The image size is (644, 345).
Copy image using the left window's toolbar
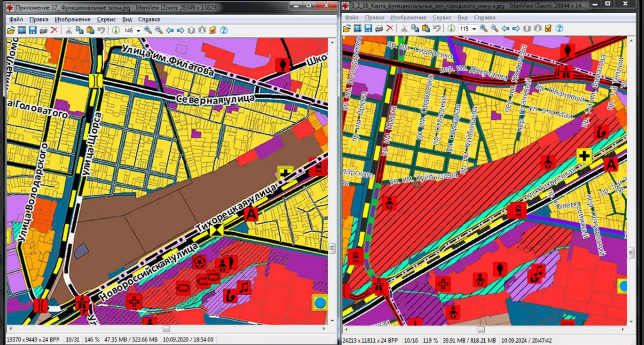[x=79, y=30]
